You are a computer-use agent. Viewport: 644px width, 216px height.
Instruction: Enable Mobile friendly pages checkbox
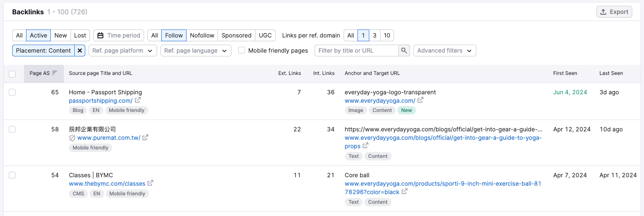(242, 50)
